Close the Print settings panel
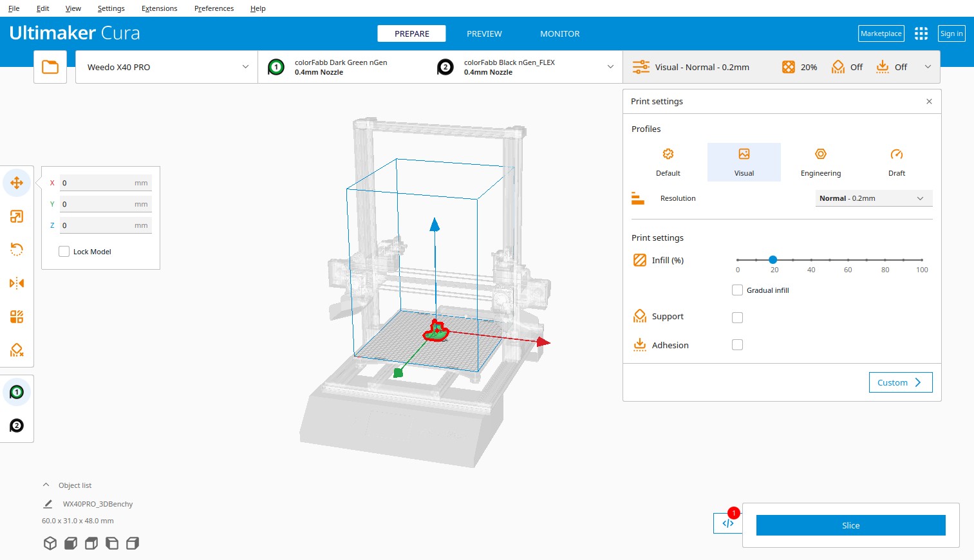The image size is (974, 560). (x=929, y=101)
